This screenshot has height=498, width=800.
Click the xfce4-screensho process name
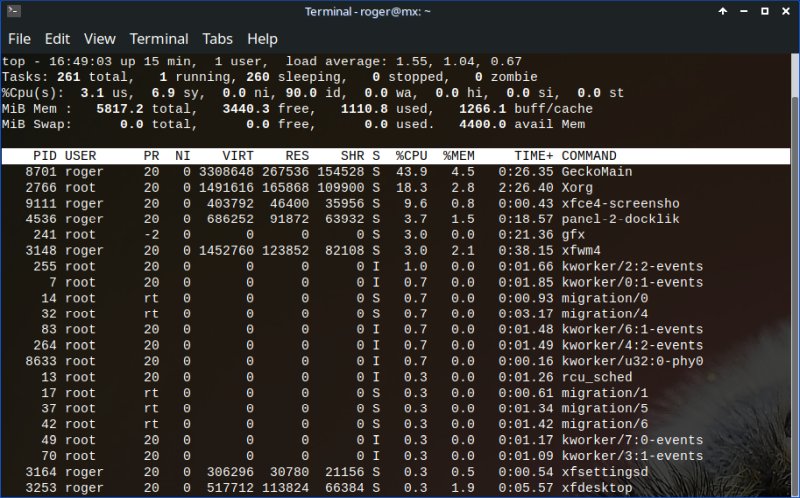pyautogui.click(x=620, y=204)
